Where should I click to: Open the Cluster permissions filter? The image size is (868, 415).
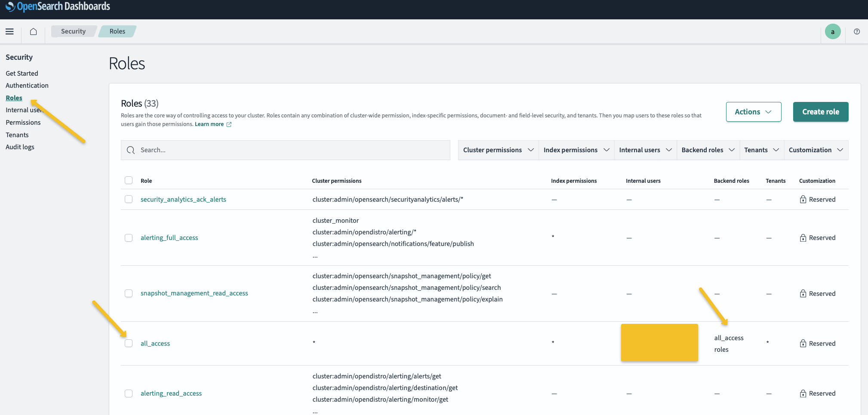pos(498,150)
